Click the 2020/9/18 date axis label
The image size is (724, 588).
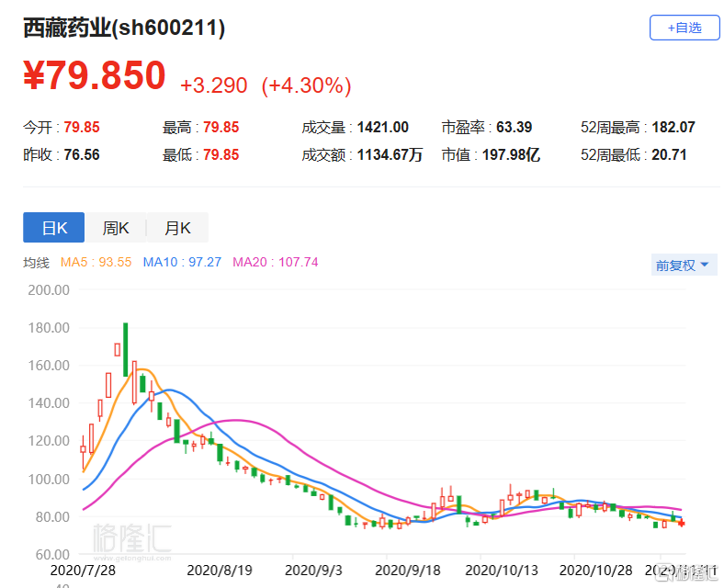(x=408, y=571)
